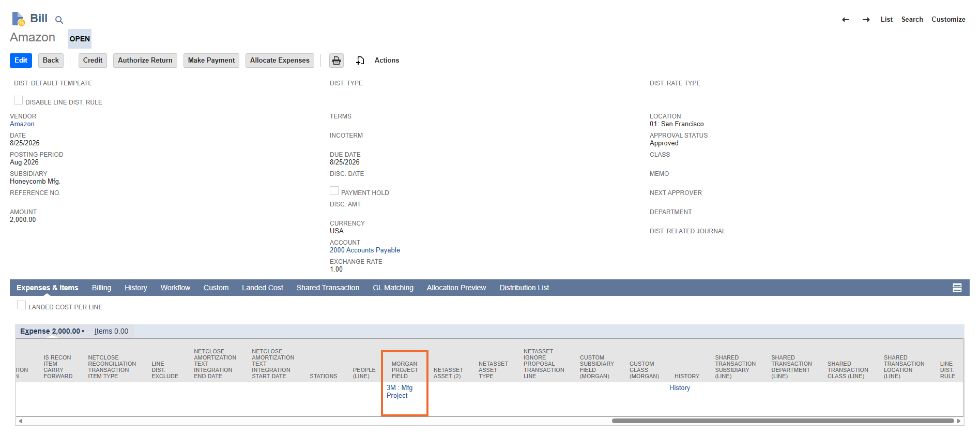Go to previous record with left arrow
Screen dimensions: 980x434
coord(846,20)
